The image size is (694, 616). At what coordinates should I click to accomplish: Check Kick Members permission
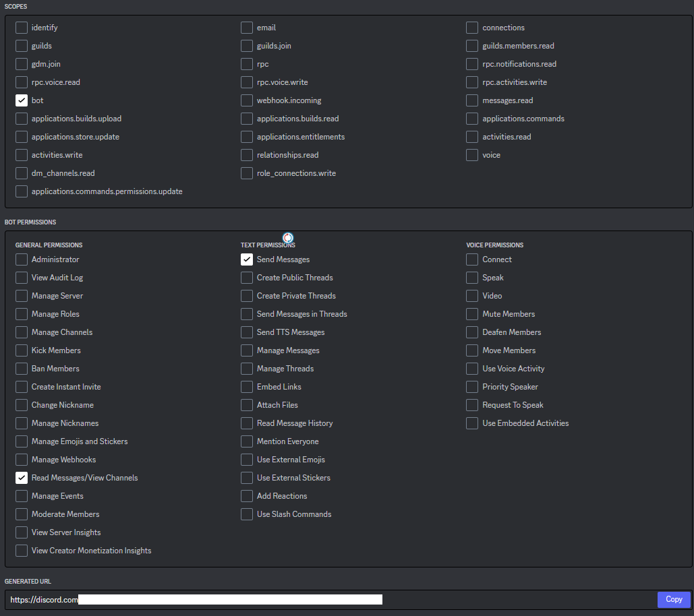tap(22, 350)
